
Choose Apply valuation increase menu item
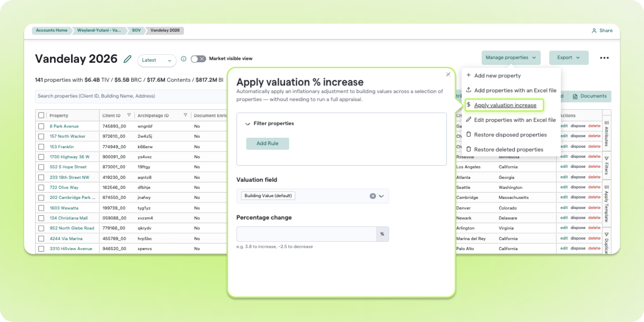click(x=505, y=105)
